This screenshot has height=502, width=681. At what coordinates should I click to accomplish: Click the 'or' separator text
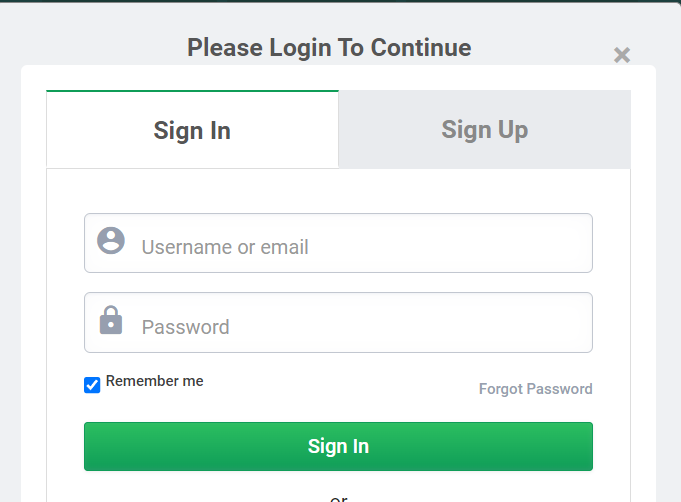[339, 497]
